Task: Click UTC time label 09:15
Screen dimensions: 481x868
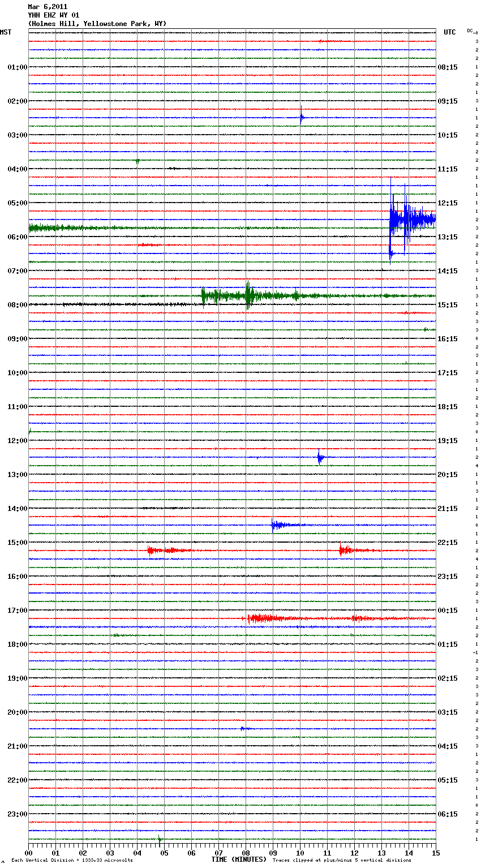Action: tap(448, 101)
